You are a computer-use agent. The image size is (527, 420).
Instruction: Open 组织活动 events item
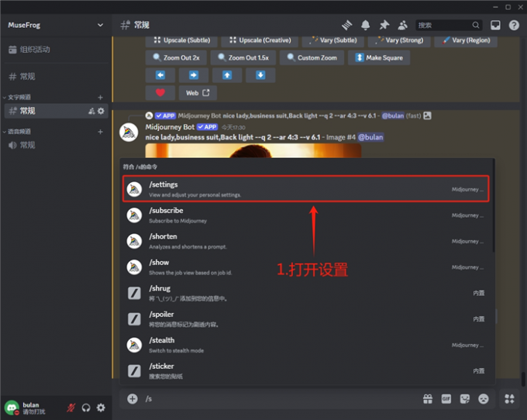56,50
